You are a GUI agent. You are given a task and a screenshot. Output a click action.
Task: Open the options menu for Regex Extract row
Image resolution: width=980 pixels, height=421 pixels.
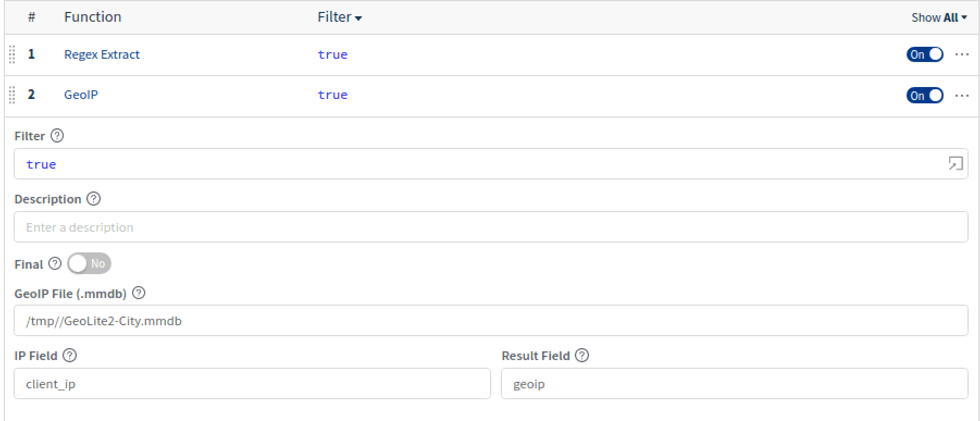pyautogui.click(x=962, y=54)
